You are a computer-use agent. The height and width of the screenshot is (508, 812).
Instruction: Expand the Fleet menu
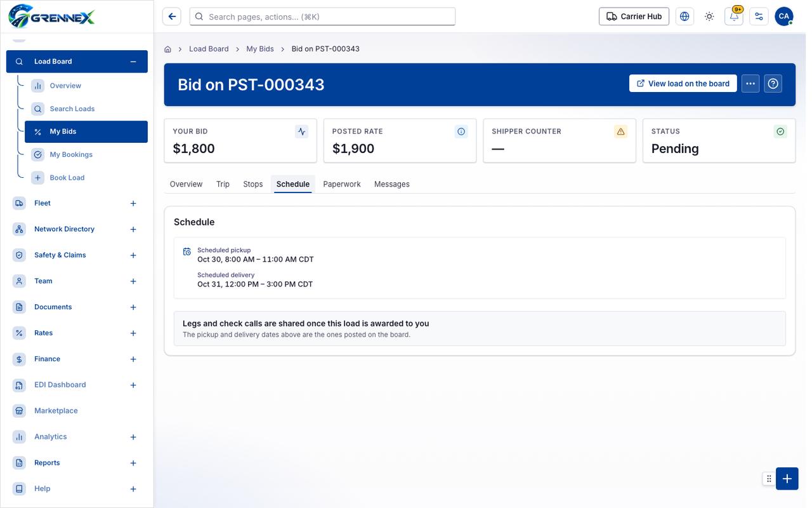click(x=133, y=204)
